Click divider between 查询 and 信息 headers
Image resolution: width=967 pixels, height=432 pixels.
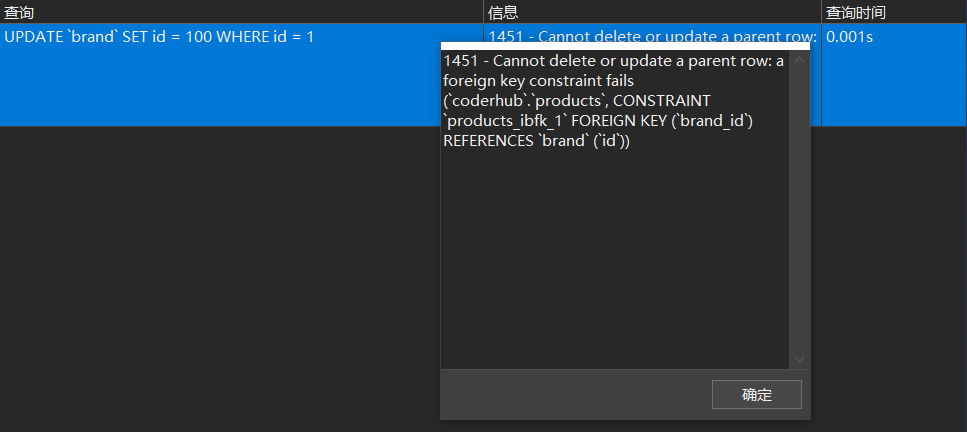pos(484,12)
